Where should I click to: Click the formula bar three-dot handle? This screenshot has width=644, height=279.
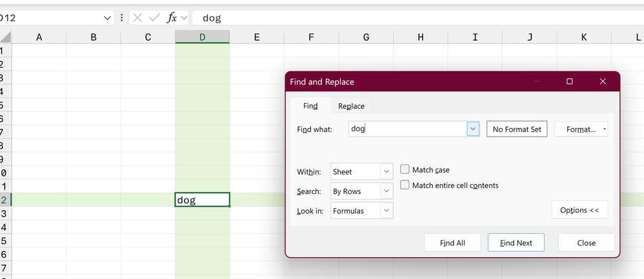click(122, 18)
